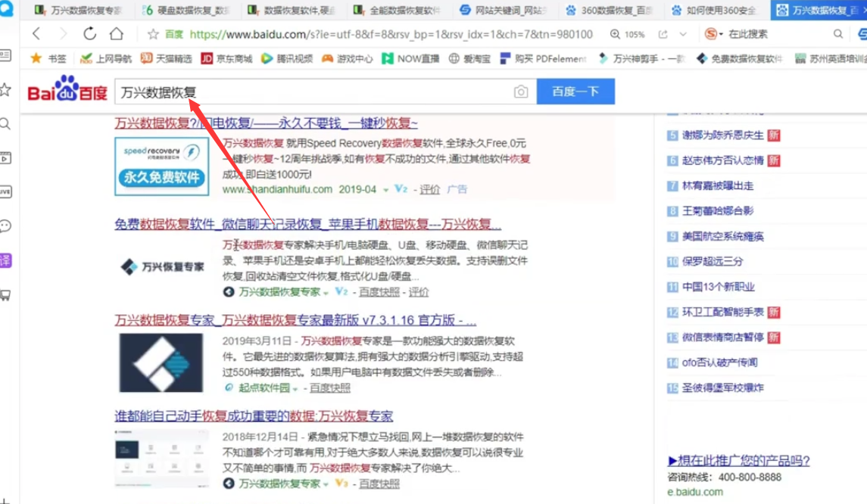Open the 上网导航 bookmark
This screenshot has height=504, width=867.
pyautogui.click(x=105, y=58)
